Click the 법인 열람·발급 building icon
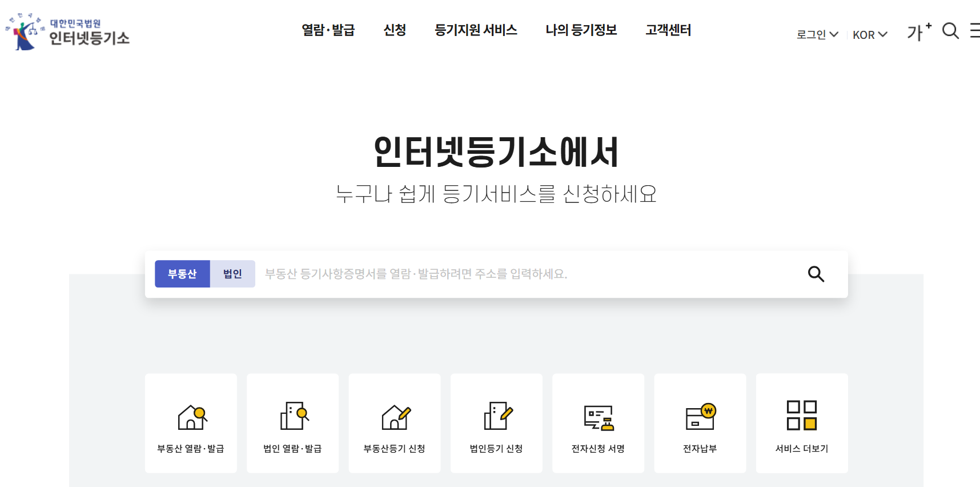 coord(294,416)
